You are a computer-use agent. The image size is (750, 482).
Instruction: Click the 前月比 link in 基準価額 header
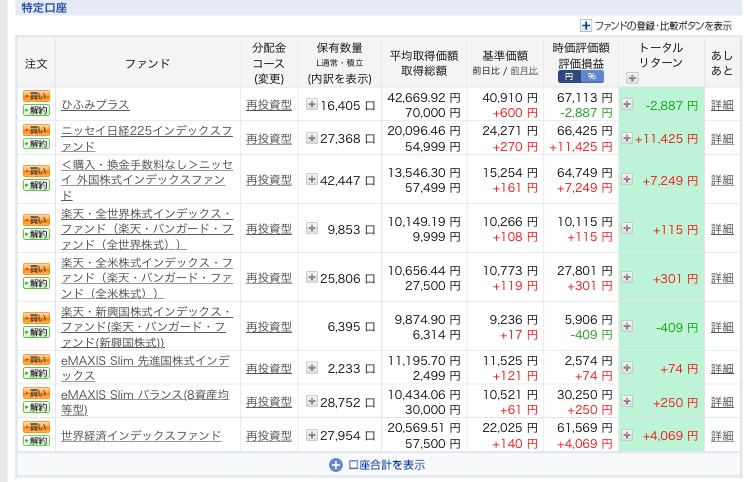tap(524, 71)
